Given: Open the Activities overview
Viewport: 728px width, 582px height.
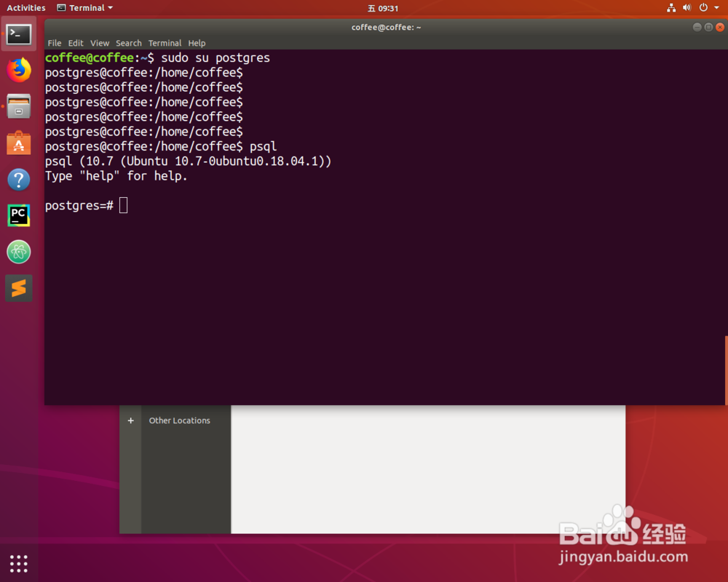Looking at the screenshot, I should pyautogui.click(x=26, y=8).
